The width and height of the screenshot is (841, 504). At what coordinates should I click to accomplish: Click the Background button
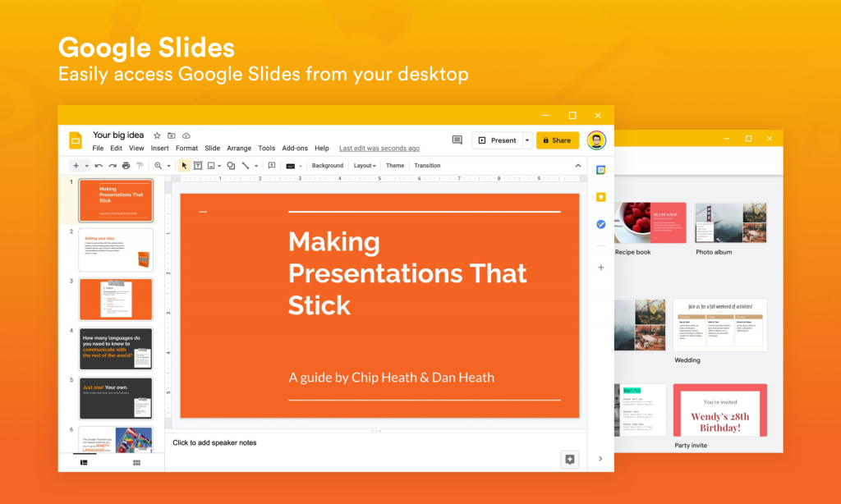point(327,166)
